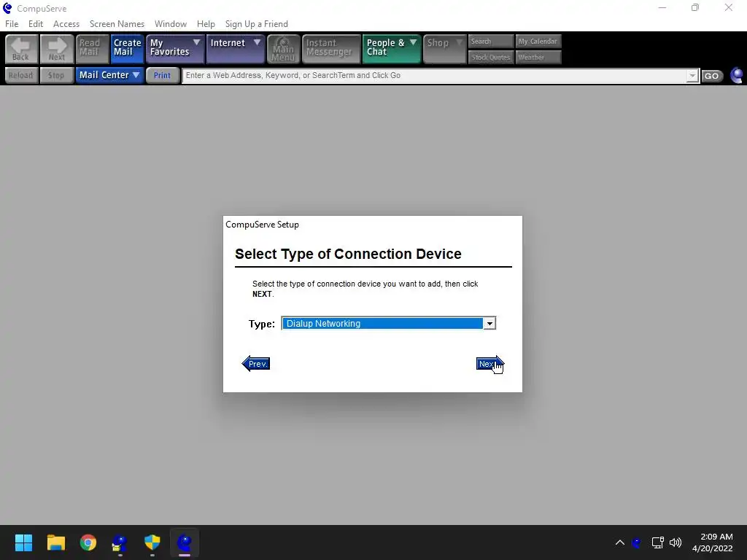Open File Explorer from the taskbar

(55, 542)
